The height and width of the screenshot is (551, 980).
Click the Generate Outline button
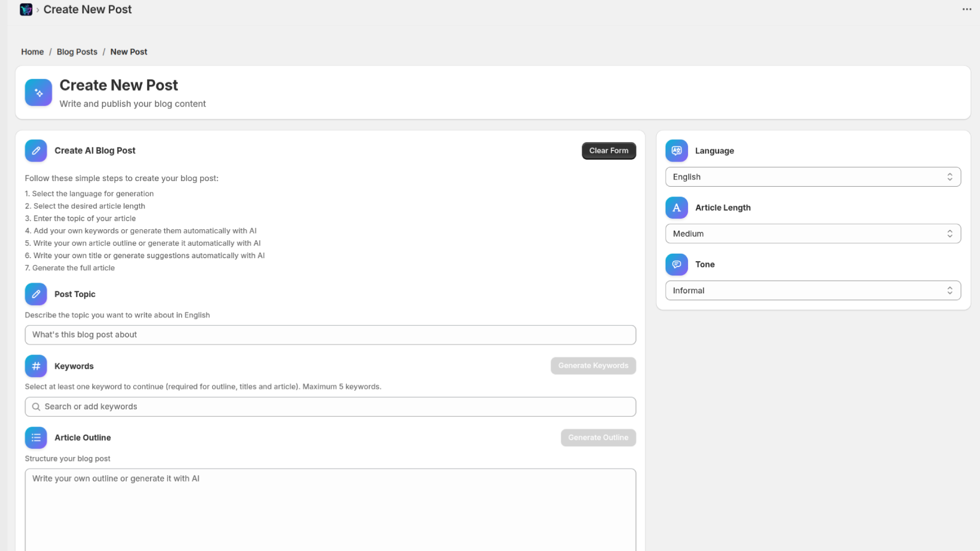point(598,438)
